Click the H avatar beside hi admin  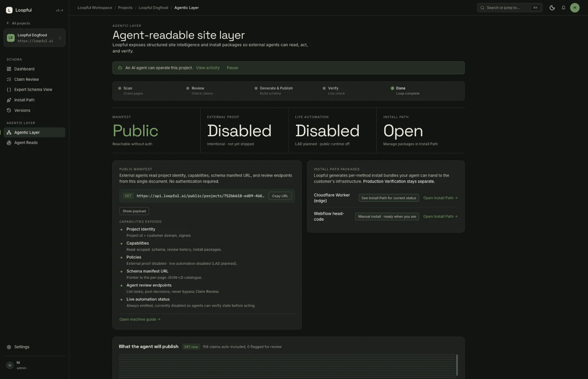pos(10,365)
